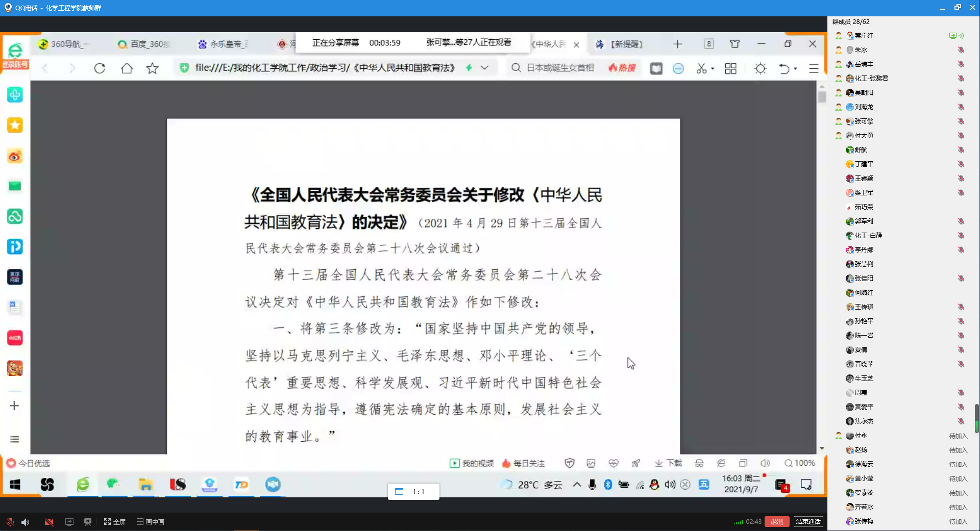
Task: Enter full screen with 全屏
Action: point(115,522)
